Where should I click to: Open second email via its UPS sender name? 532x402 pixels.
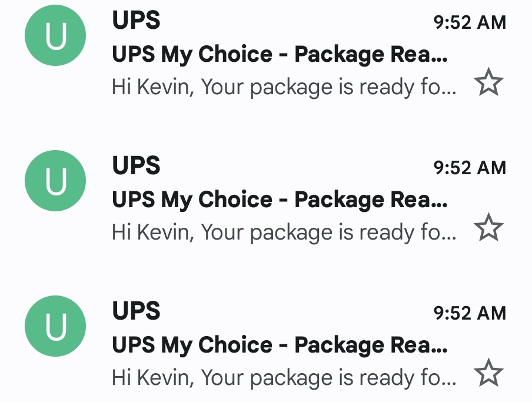click(136, 165)
